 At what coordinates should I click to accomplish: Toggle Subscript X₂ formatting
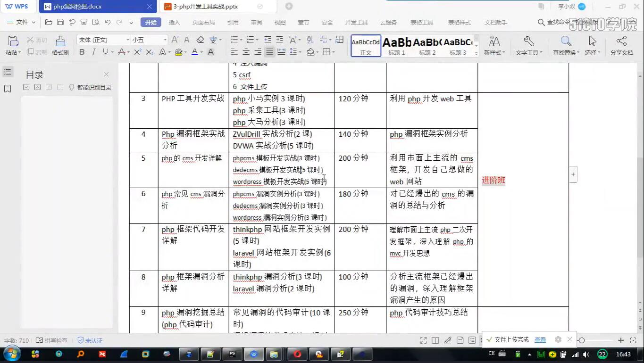[150, 52]
